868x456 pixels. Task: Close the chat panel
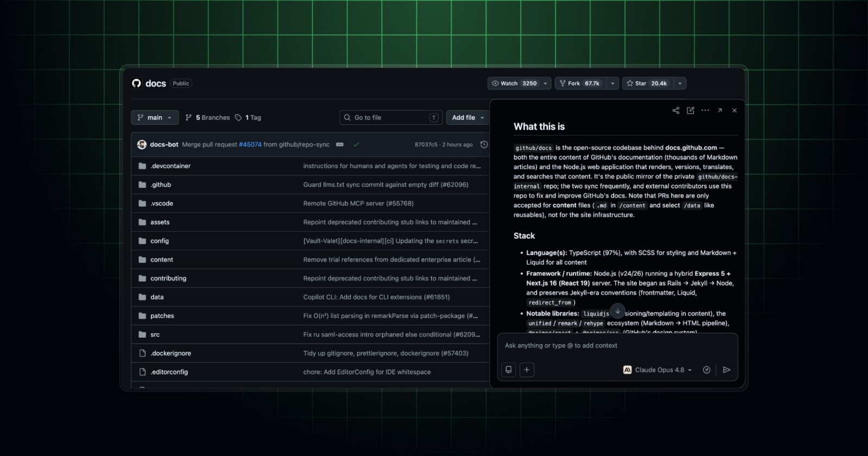735,110
